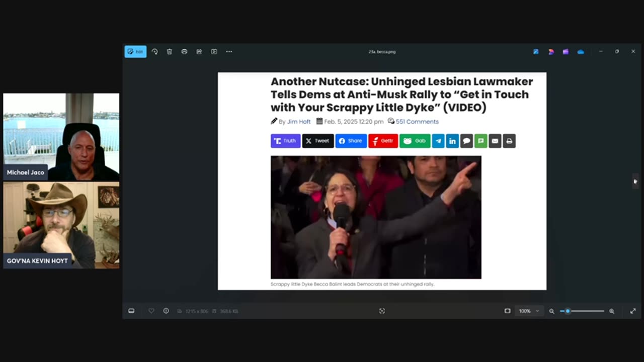Click the 1215 x 806 dimensions text
The height and width of the screenshot is (362, 644).
click(197, 311)
